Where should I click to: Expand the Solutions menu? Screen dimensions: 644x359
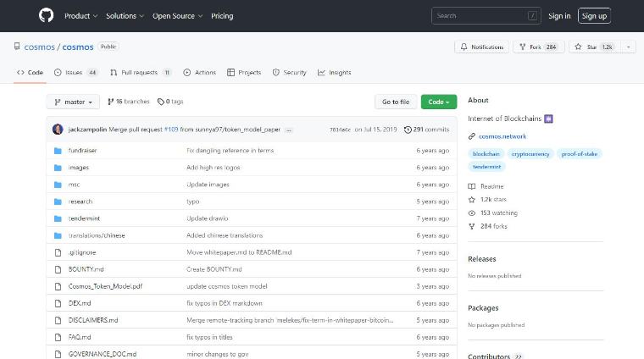pos(125,16)
